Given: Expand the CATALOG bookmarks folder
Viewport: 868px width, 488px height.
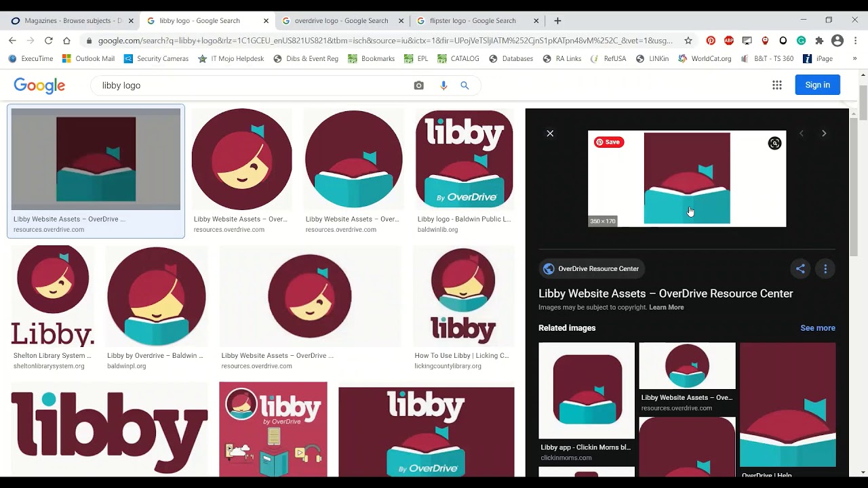Looking at the screenshot, I should tap(458, 58).
